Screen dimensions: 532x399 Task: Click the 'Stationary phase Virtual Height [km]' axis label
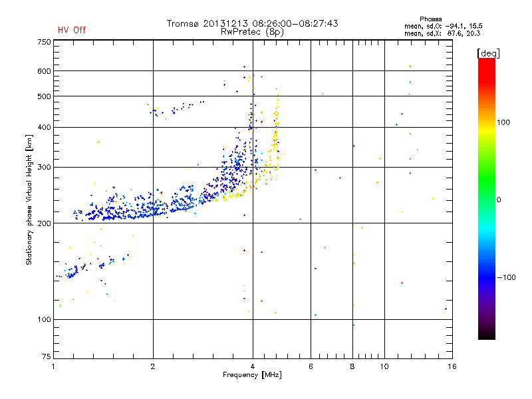point(29,200)
